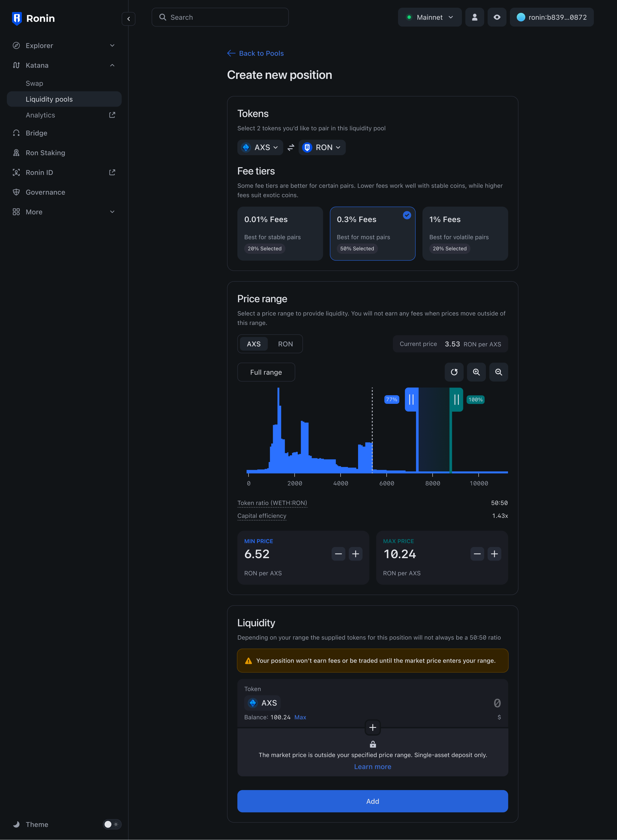Screen dimensions: 617x840
Task: Click the swap tokens arrows icon
Action: tap(291, 148)
